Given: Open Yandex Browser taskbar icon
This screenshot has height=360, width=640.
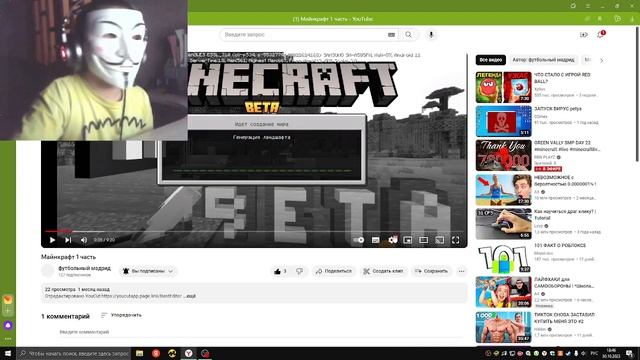Looking at the screenshot, I should tap(188, 353).
